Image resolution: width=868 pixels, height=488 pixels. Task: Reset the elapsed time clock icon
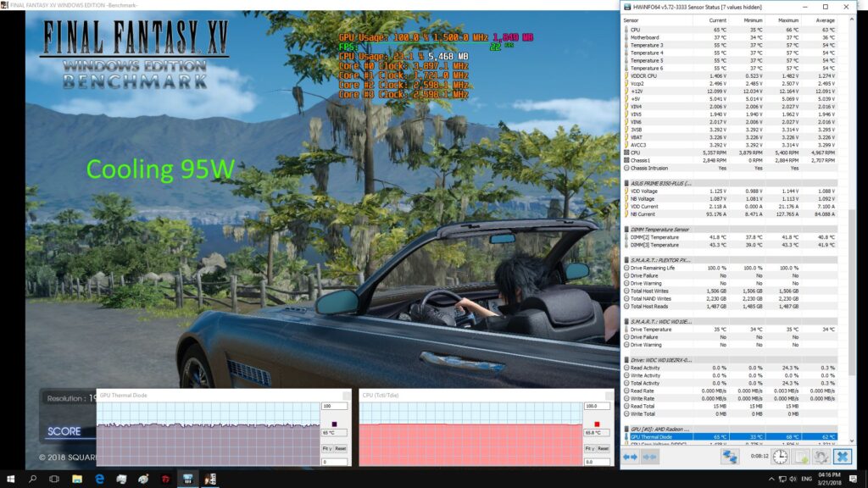coord(780,457)
